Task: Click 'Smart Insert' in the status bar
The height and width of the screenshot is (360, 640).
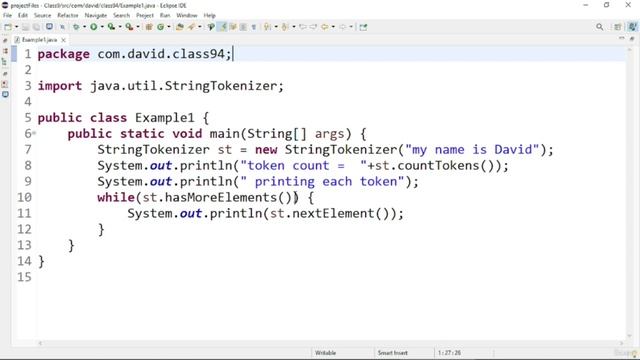Action: [x=392, y=353]
